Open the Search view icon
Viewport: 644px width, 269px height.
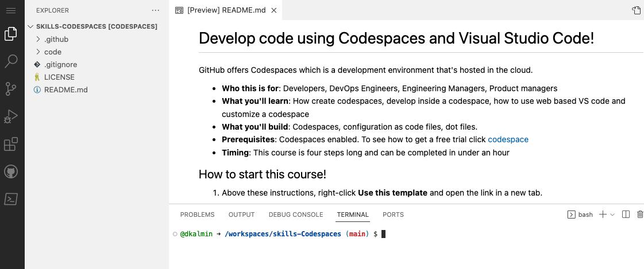11,61
